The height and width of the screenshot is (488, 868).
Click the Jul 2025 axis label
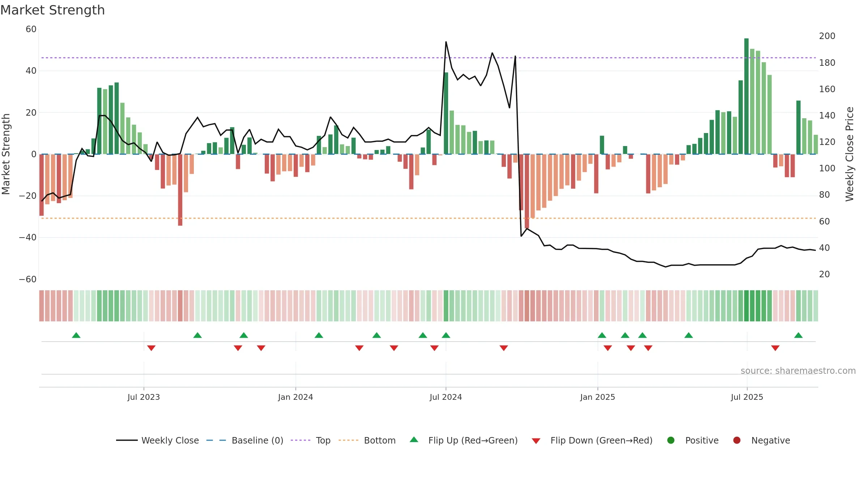(747, 397)
